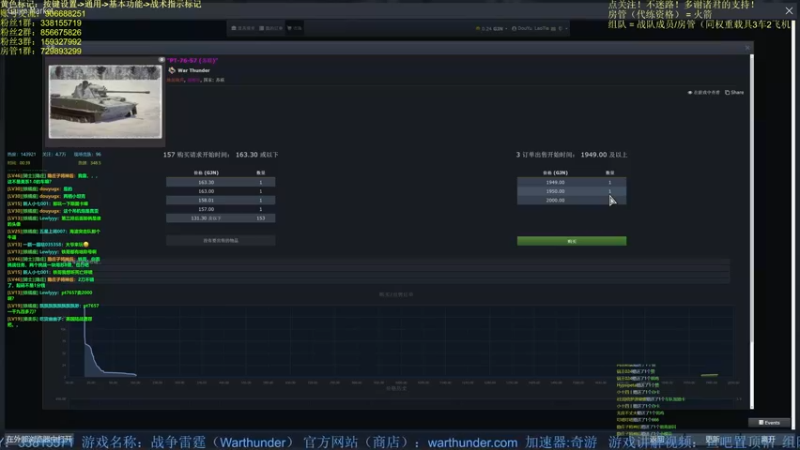Open the first tab in market header

click(x=243, y=28)
